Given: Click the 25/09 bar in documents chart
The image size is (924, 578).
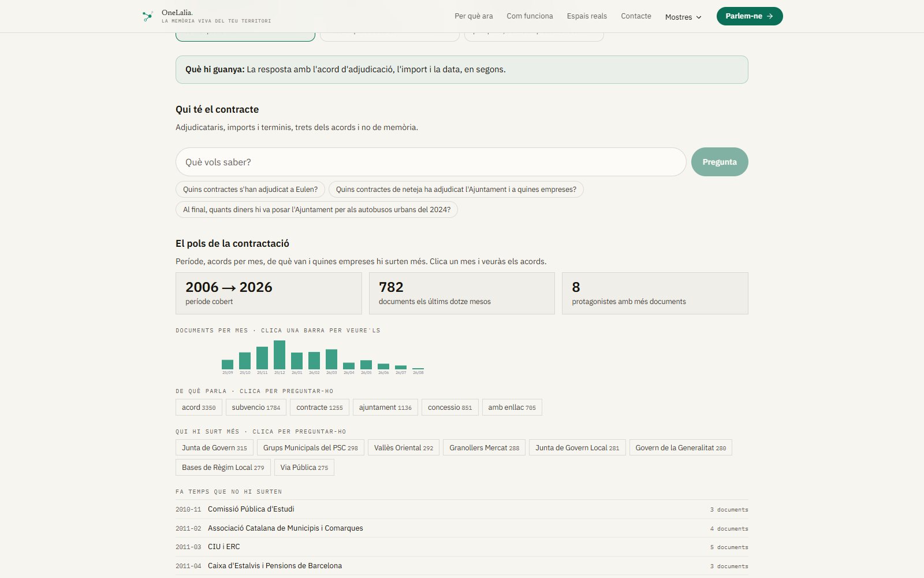Looking at the screenshot, I should [228, 365].
